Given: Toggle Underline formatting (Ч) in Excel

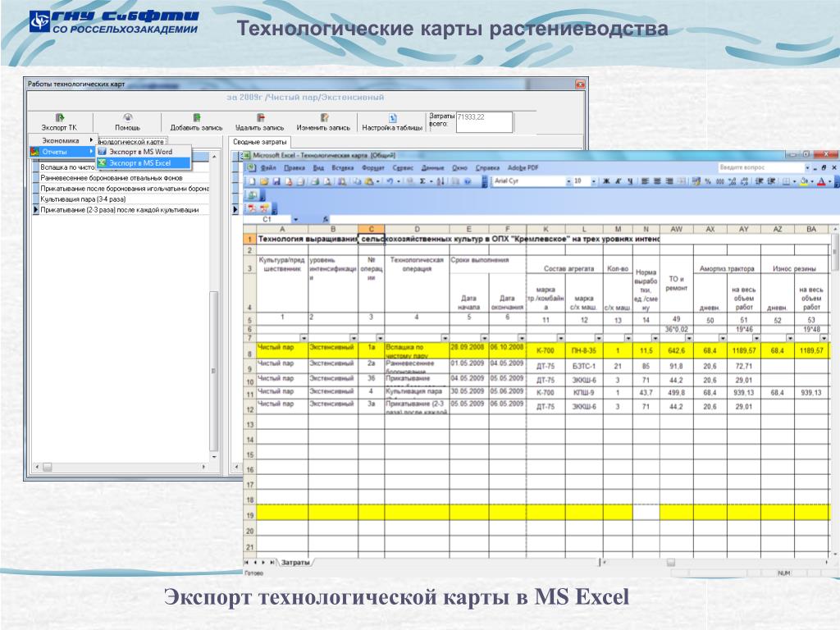Looking at the screenshot, I should pyautogui.click(x=630, y=181).
